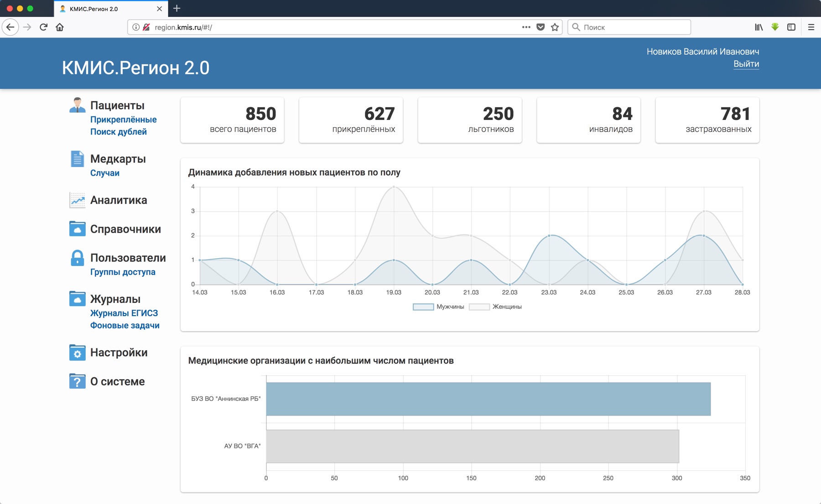Image resolution: width=821 pixels, height=504 pixels.
Task: Click the browser home icon
Action: (x=60, y=27)
